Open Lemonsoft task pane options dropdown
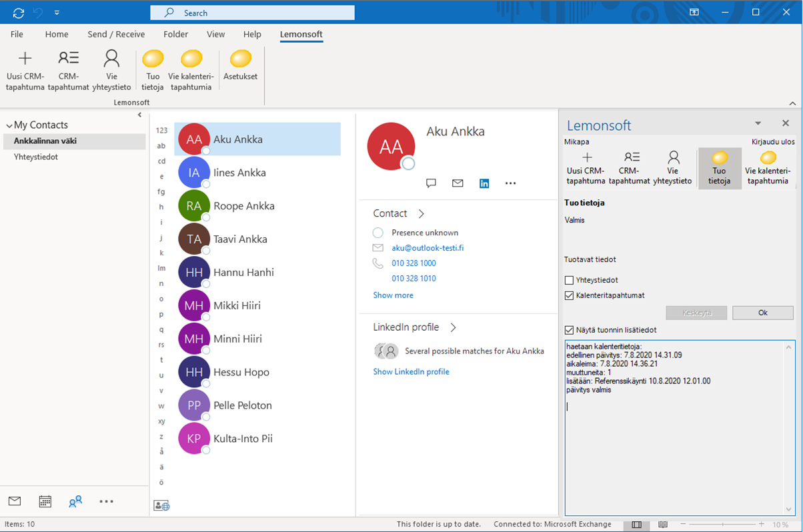Screen dimensions: 803x532 click(x=758, y=123)
